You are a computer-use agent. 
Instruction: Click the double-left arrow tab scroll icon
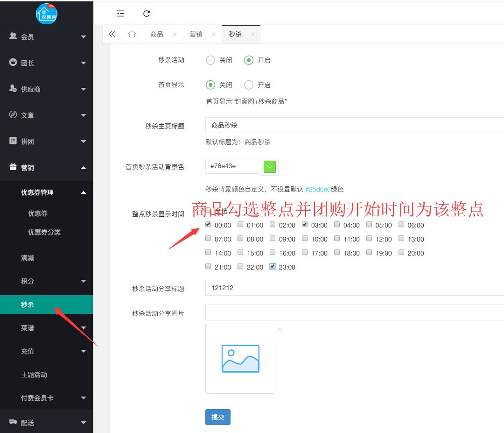[x=112, y=34]
